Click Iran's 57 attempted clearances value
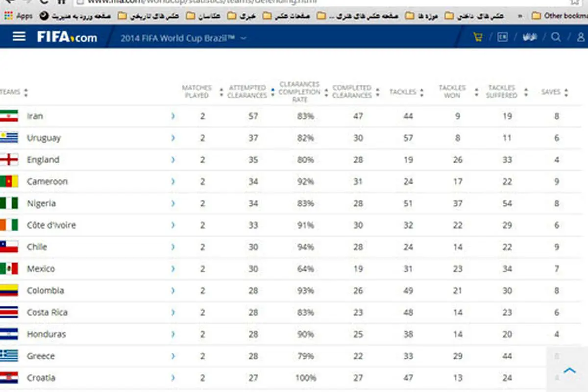588x392 pixels. point(253,116)
